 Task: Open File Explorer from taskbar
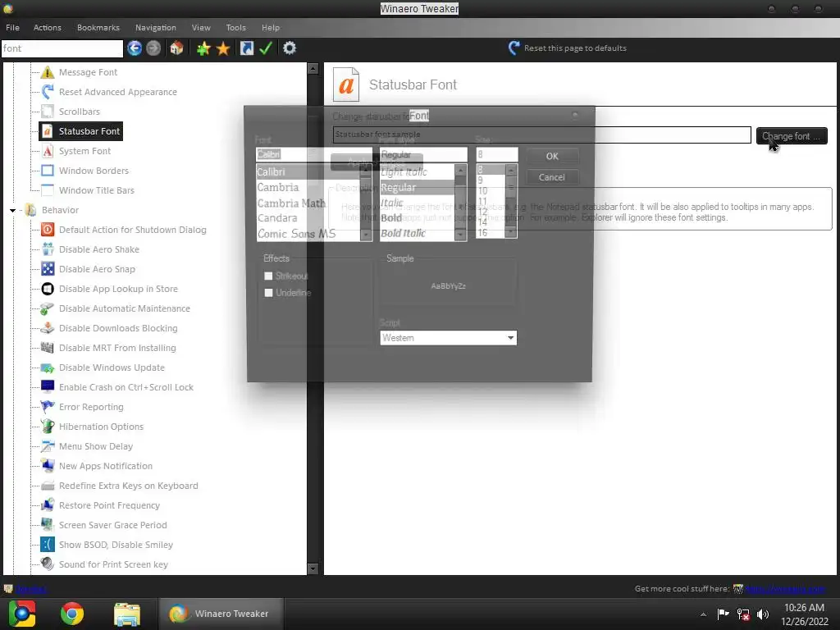(127, 614)
